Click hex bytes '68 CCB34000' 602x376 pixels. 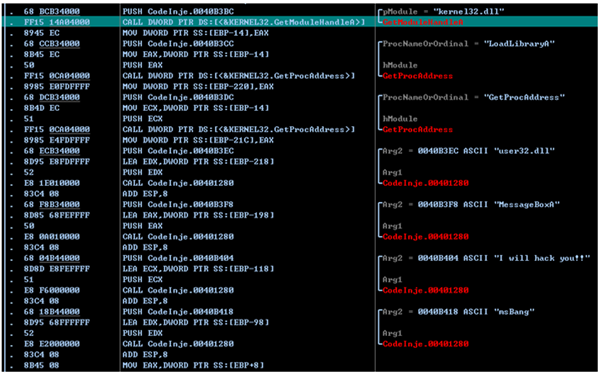[x=52, y=44]
